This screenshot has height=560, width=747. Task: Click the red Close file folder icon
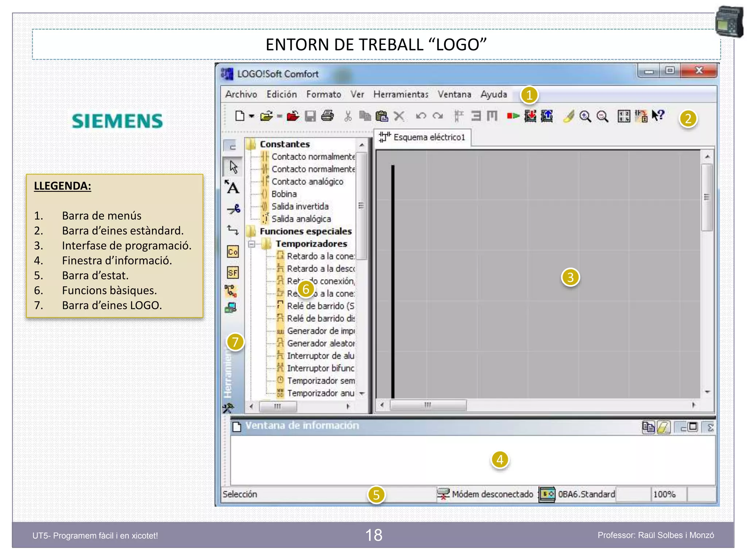293,116
